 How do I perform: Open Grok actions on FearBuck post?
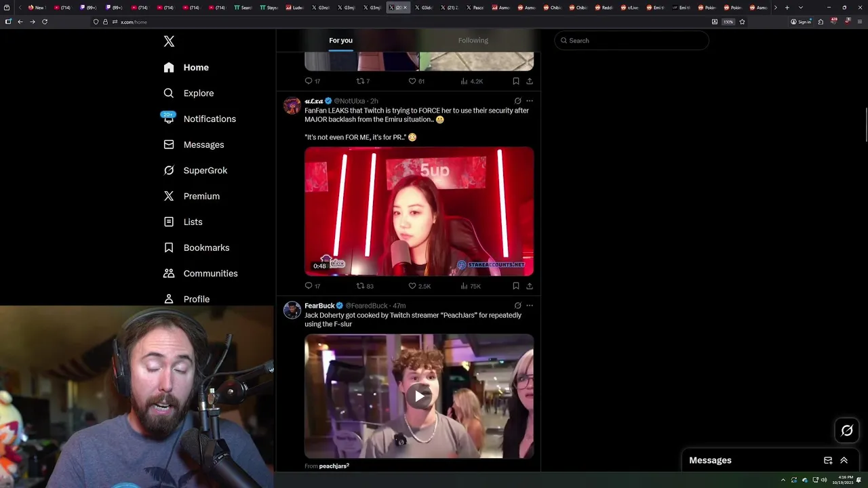[517, 306]
